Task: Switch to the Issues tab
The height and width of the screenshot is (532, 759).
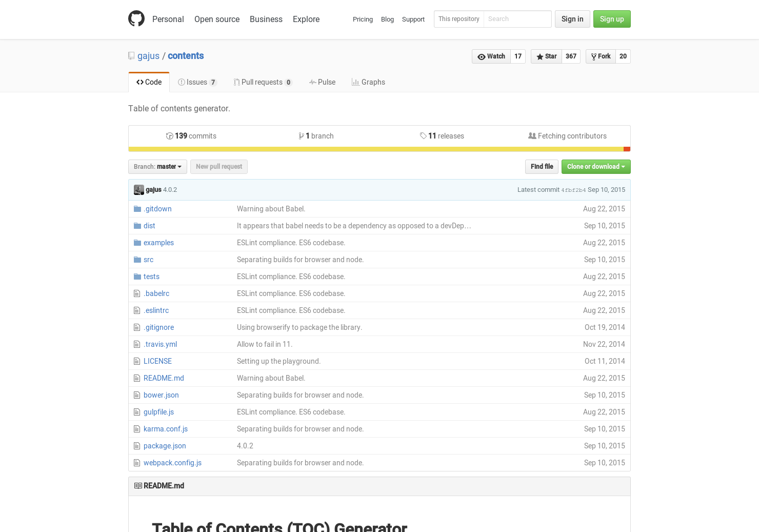Action: (x=197, y=82)
